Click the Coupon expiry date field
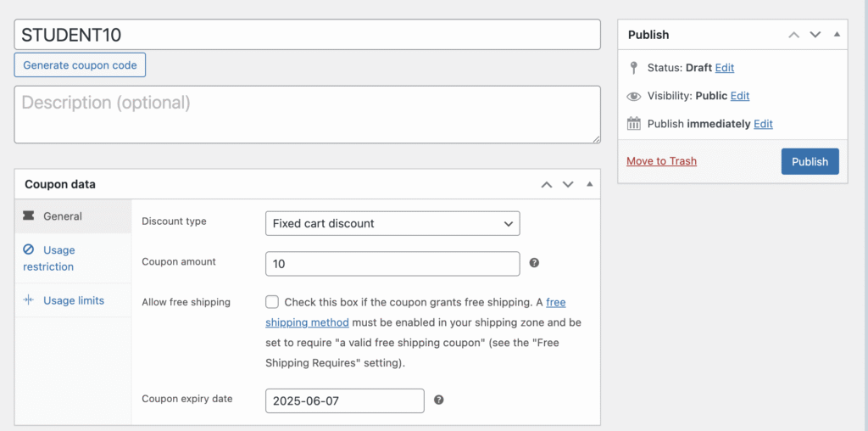The image size is (868, 431). [x=344, y=400]
